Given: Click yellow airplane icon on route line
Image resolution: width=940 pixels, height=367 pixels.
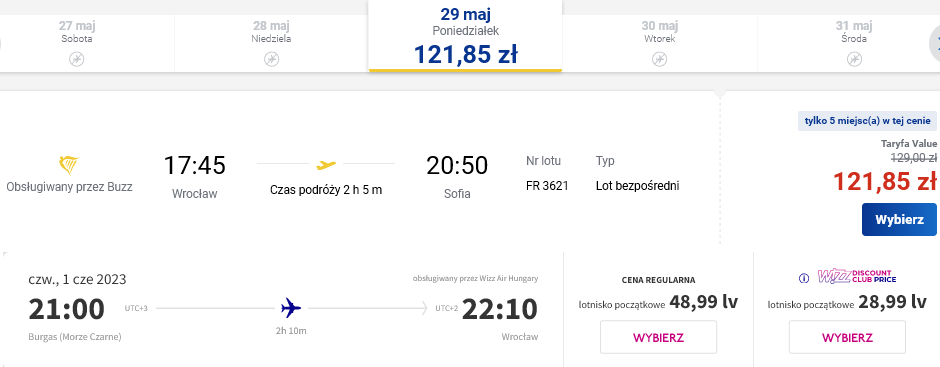Looking at the screenshot, I should coord(326,164).
